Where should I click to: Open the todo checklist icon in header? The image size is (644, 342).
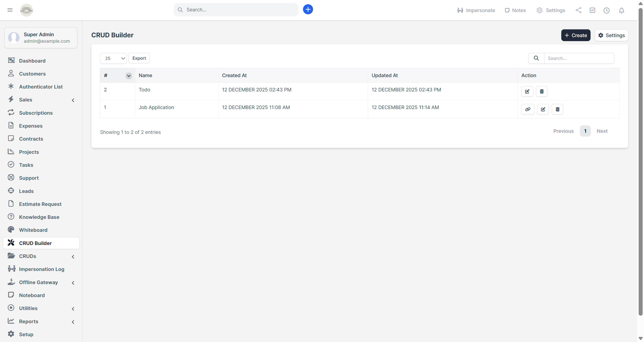(592, 10)
